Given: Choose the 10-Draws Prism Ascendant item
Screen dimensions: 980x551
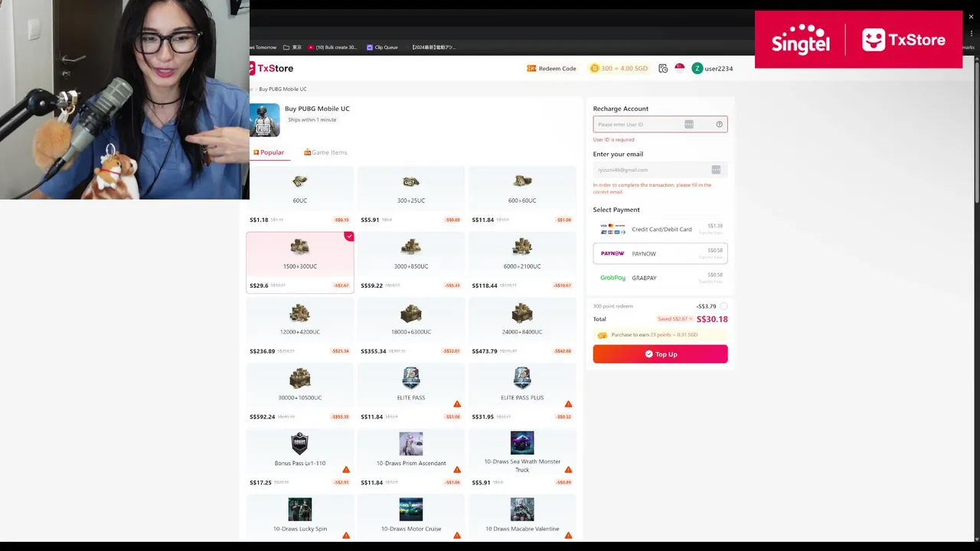Looking at the screenshot, I should pyautogui.click(x=411, y=459).
